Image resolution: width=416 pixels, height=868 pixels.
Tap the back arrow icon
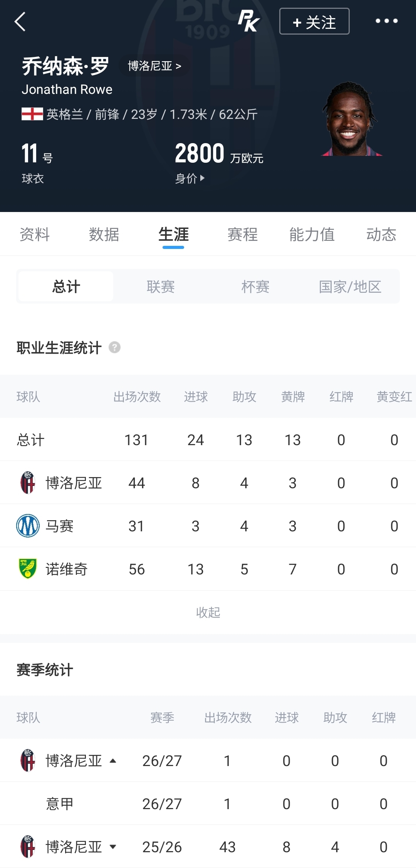(x=20, y=22)
